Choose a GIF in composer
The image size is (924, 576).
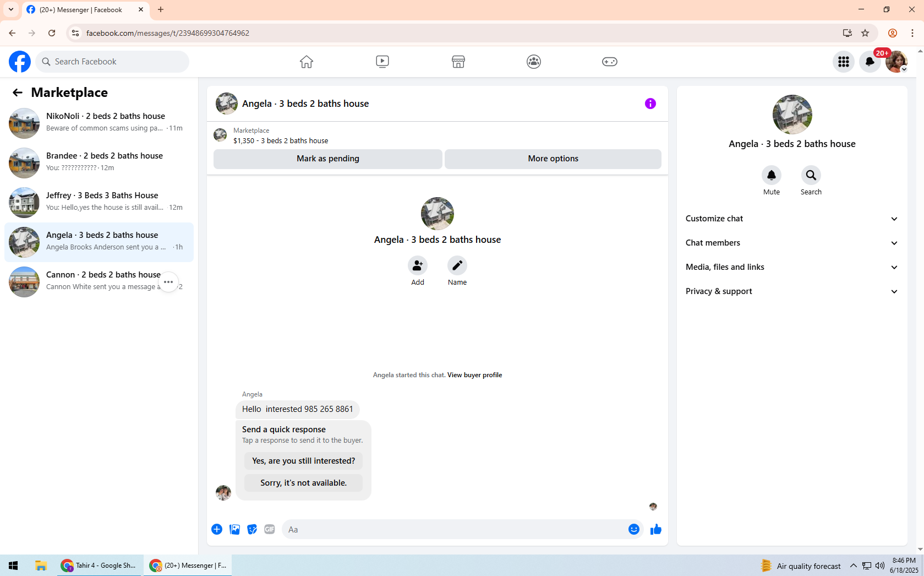270,529
